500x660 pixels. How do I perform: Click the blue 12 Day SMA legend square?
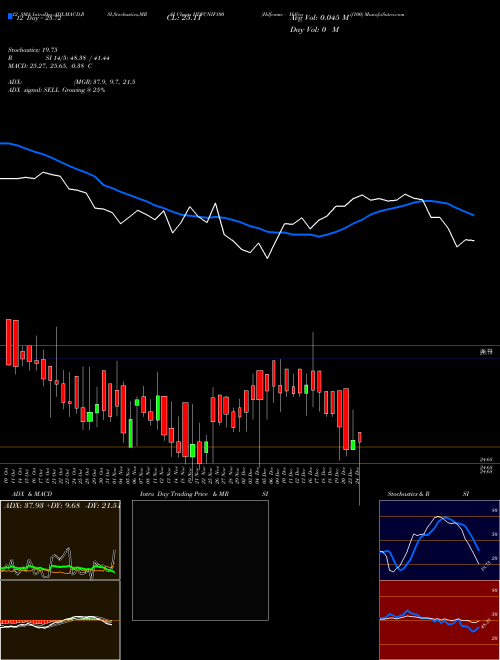tap(10, 16)
